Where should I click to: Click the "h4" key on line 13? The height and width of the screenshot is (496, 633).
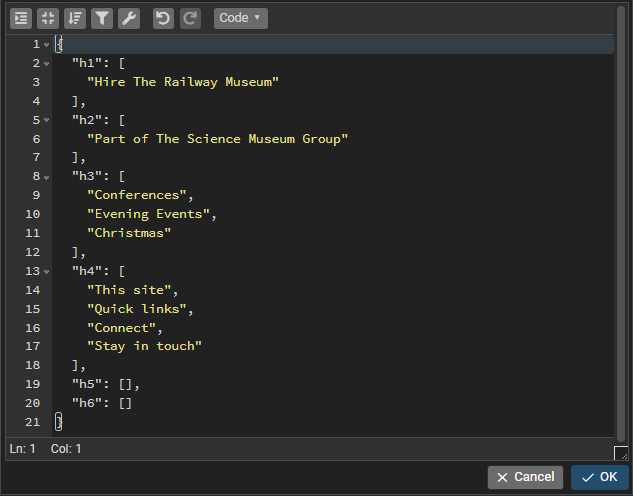click(x=87, y=271)
